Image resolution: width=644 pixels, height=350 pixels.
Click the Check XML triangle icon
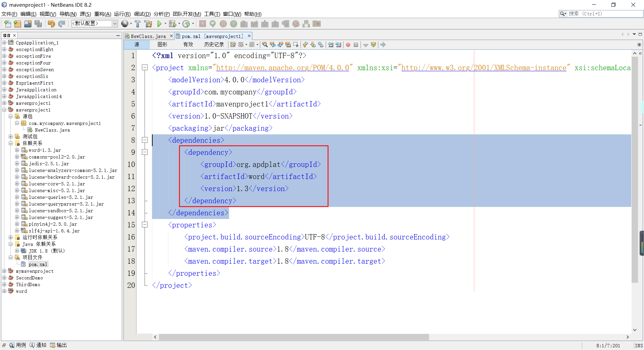tap(366, 45)
